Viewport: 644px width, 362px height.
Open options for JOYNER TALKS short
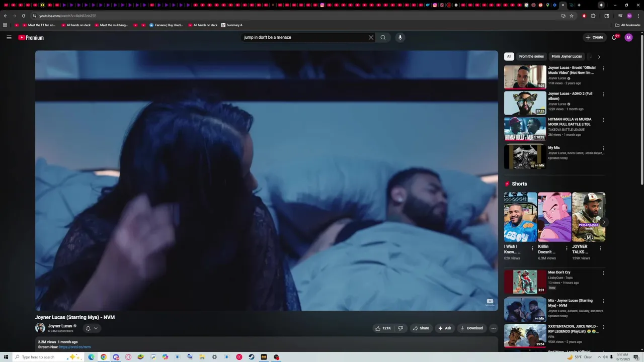tap(601, 248)
